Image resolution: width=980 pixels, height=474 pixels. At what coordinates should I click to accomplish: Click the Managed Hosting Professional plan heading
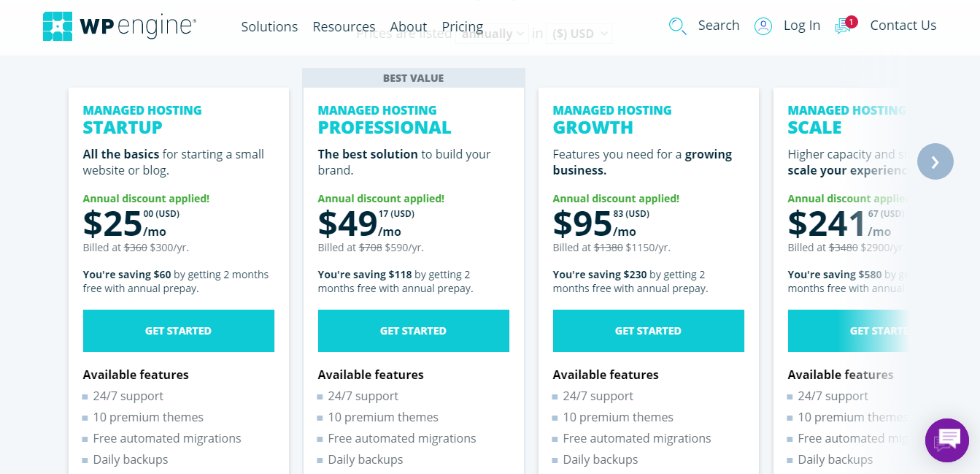(385, 120)
